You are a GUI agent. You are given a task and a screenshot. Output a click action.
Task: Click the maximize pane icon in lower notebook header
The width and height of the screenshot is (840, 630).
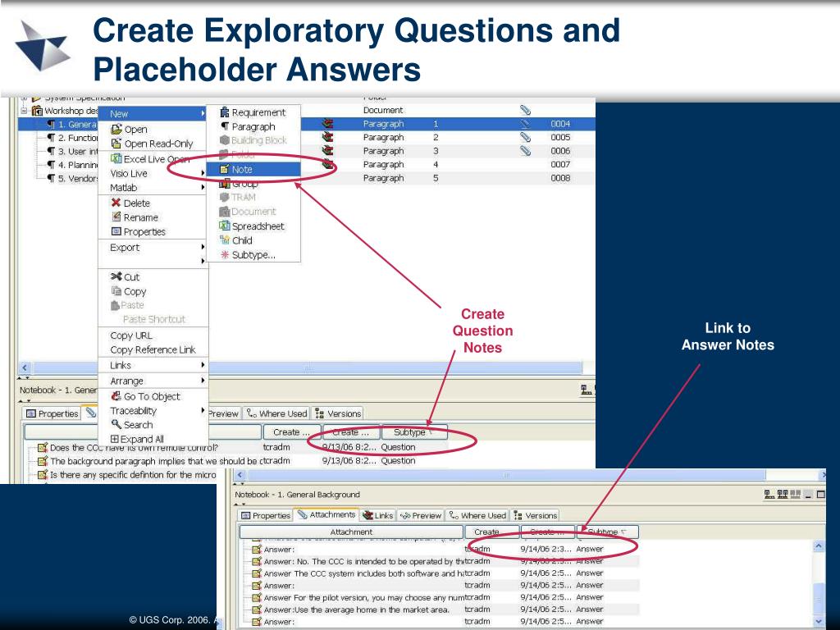820,495
